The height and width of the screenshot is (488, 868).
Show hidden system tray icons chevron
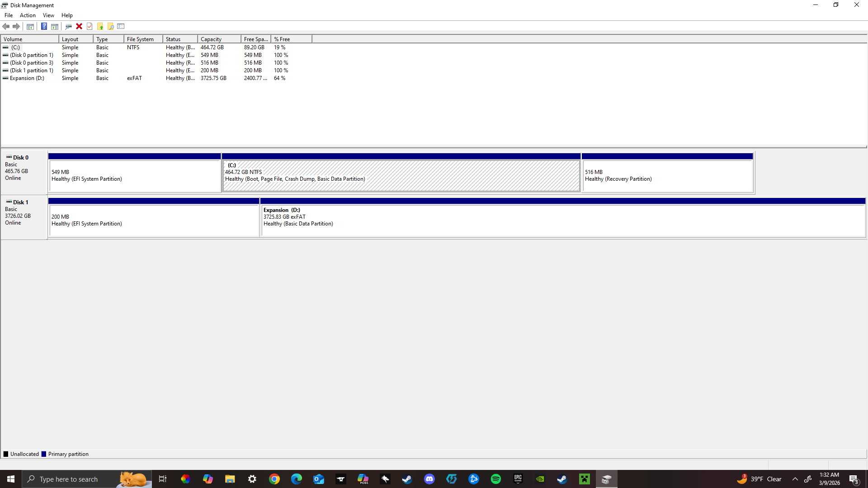[795, 479]
